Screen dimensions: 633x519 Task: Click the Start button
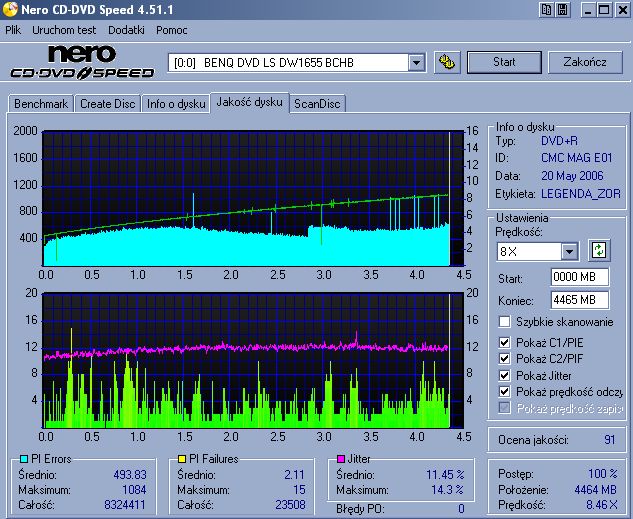click(504, 62)
